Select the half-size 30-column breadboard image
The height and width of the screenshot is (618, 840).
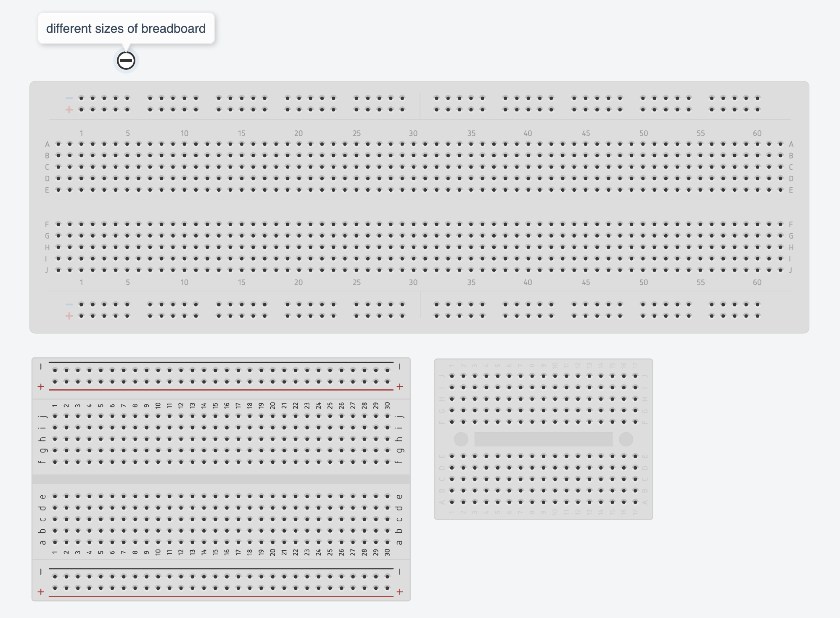221,479
